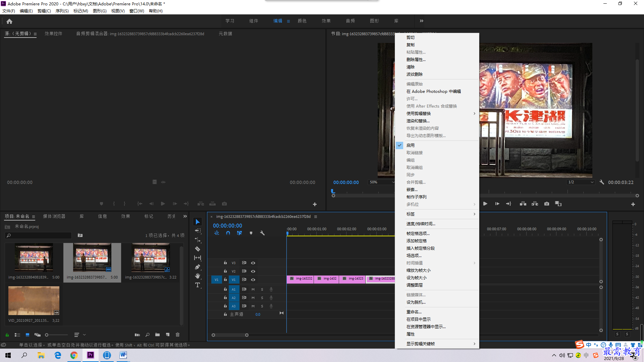
Task: Click the Program monitor comparison view icon
Action: pyautogui.click(x=558, y=204)
